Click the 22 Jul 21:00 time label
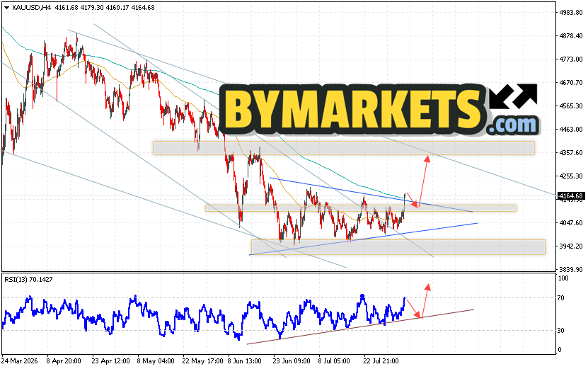 (381, 361)
